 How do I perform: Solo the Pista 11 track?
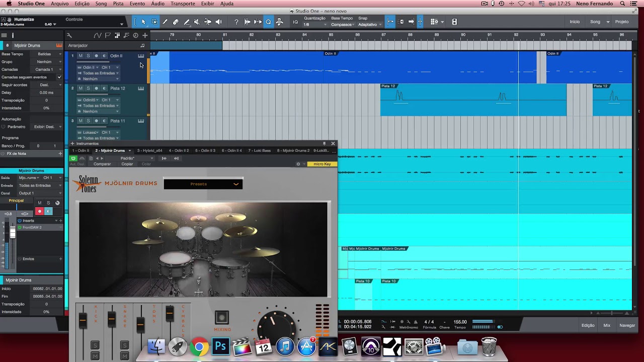88,121
